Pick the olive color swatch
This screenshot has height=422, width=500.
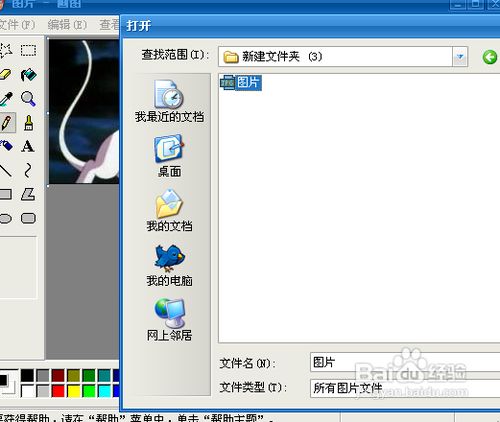pyautogui.click(x=73, y=375)
